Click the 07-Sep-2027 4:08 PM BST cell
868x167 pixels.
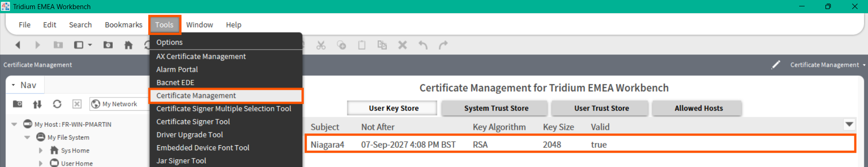pyautogui.click(x=408, y=145)
